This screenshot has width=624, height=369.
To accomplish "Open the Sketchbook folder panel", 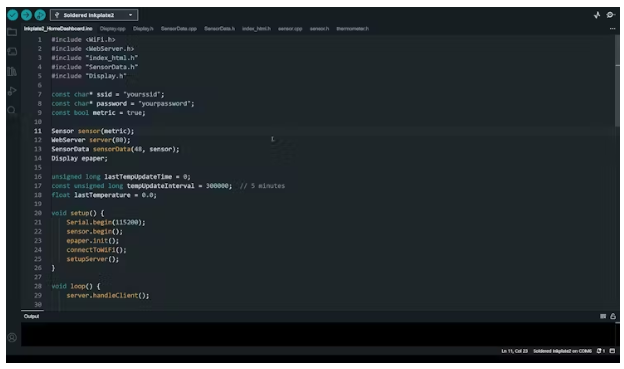I will tap(12, 32).
